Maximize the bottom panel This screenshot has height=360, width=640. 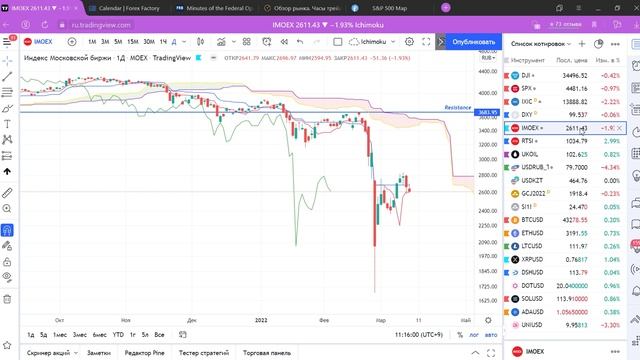(x=491, y=353)
